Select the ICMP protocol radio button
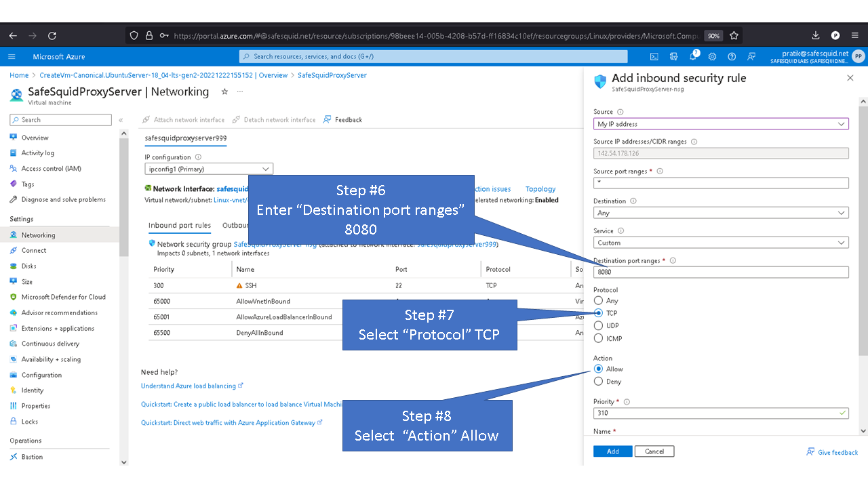868x488 pixels. click(598, 338)
